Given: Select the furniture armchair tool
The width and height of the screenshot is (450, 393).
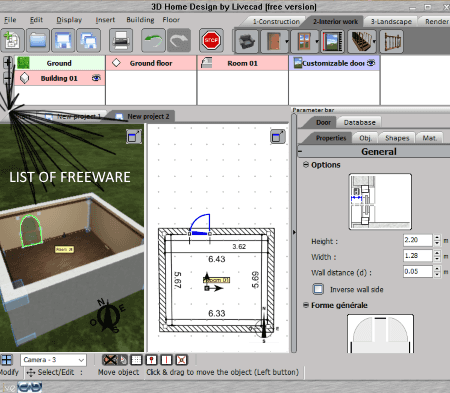Looking at the screenshot, I should pyautogui.click(x=247, y=41).
